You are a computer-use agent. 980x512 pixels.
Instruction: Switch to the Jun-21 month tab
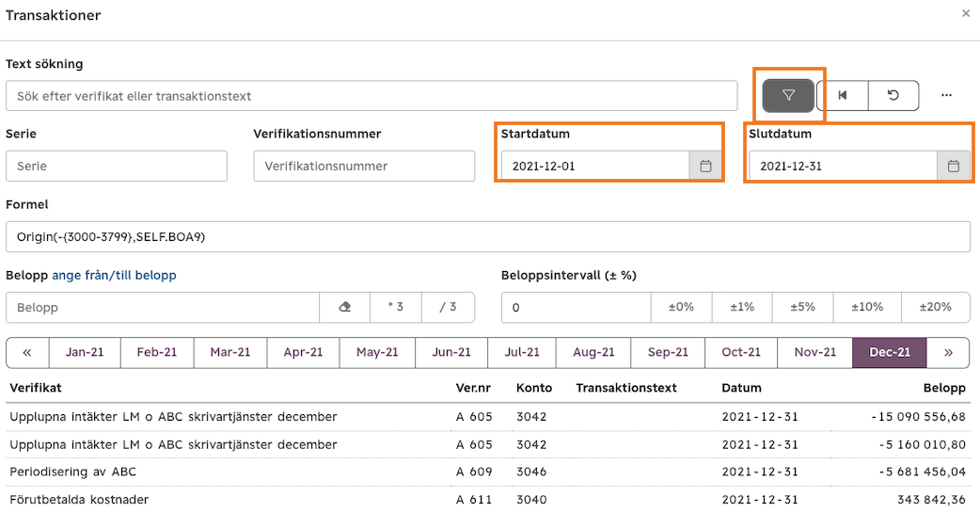pos(451,353)
